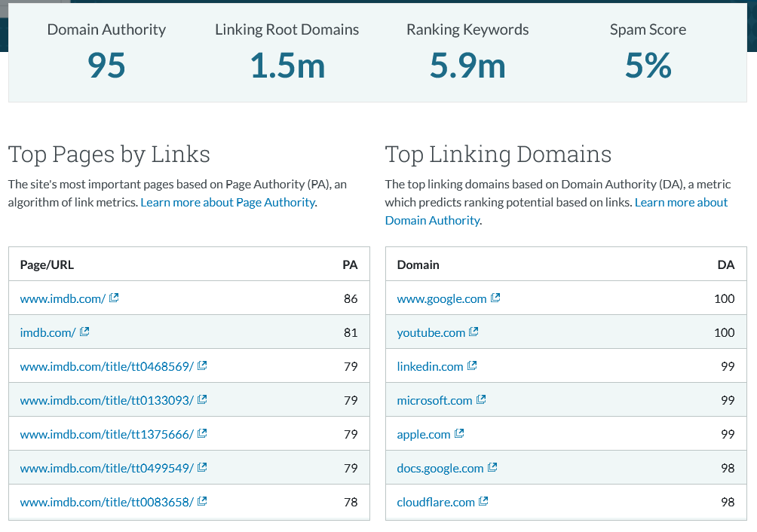Open cloudflare.com via its external link icon
Image resolution: width=757 pixels, height=532 pixels.
(x=483, y=501)
